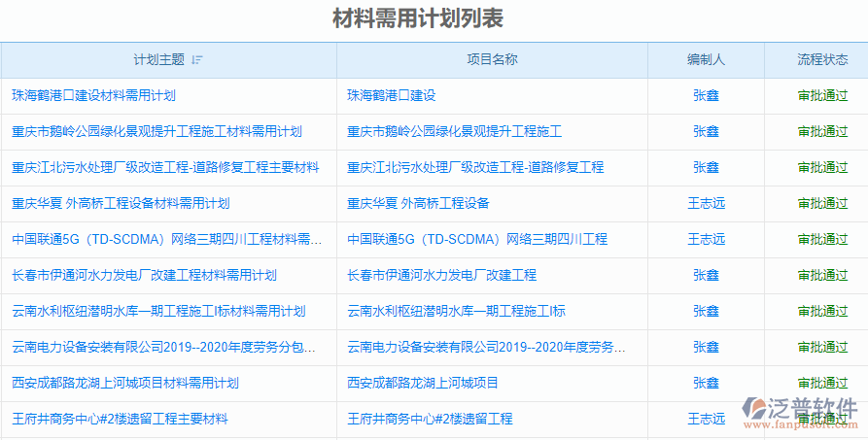This screenshot has height=440, width=868.
Task: Select the 流程状态 column header
Action: click(822, 59)
